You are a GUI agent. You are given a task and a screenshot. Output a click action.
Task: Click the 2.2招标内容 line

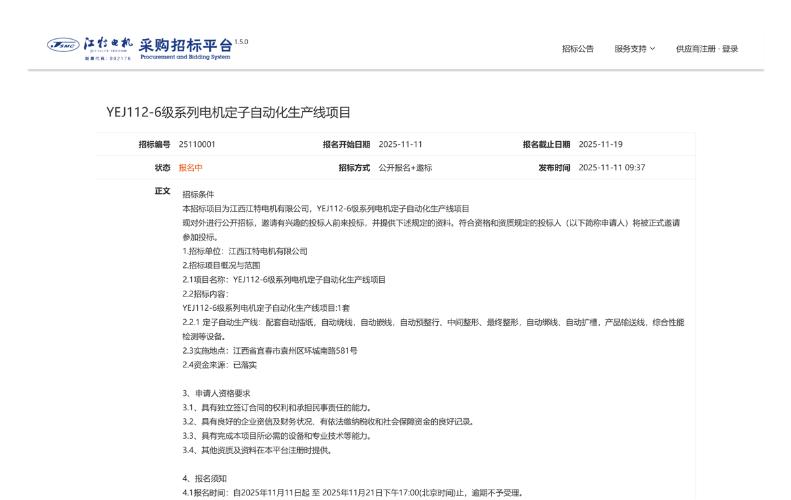tap(205, 294)
